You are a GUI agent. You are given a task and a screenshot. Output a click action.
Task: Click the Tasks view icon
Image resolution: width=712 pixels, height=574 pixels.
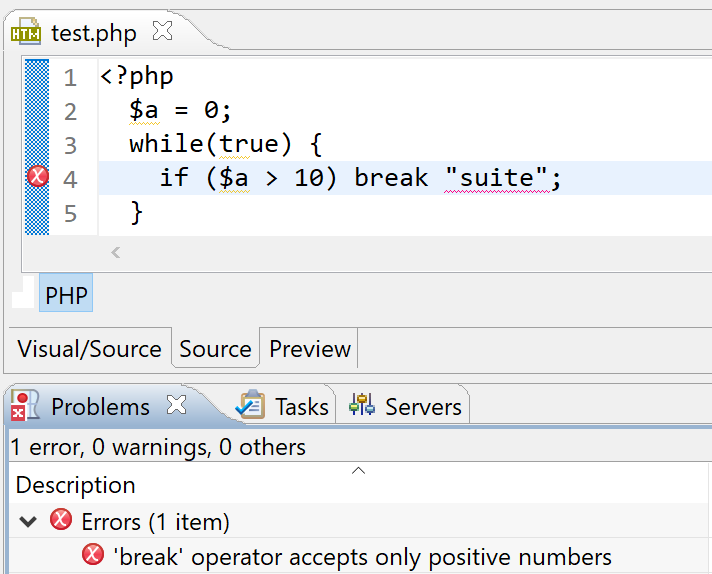point(250,405)
